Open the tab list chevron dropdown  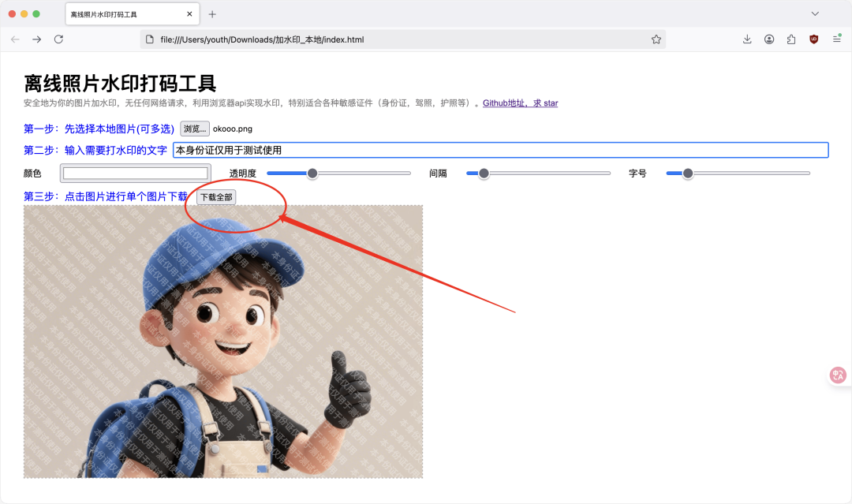814,13
